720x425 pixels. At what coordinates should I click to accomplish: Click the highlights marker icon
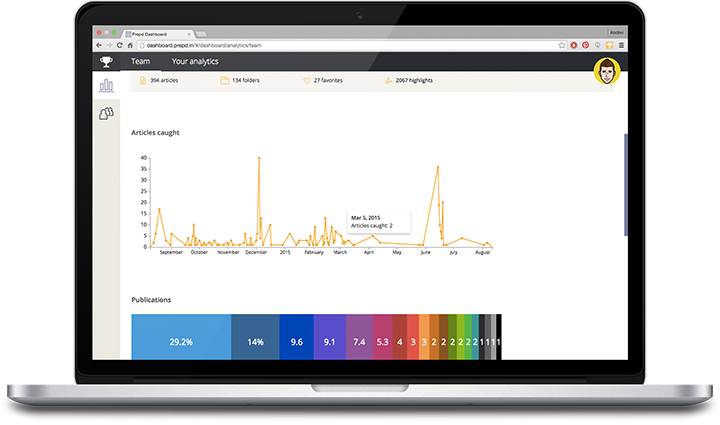click(388, 80)
